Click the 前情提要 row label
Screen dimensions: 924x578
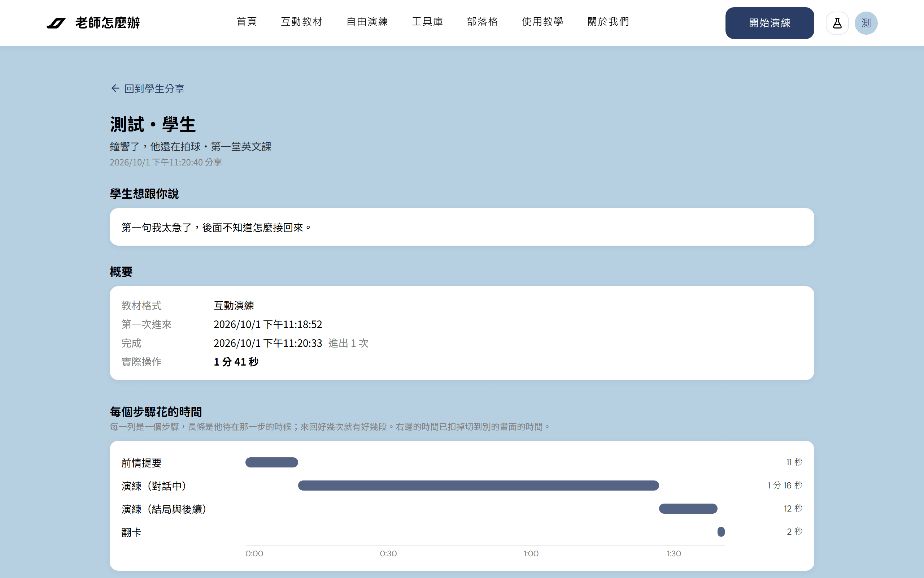tap(141, 463)
